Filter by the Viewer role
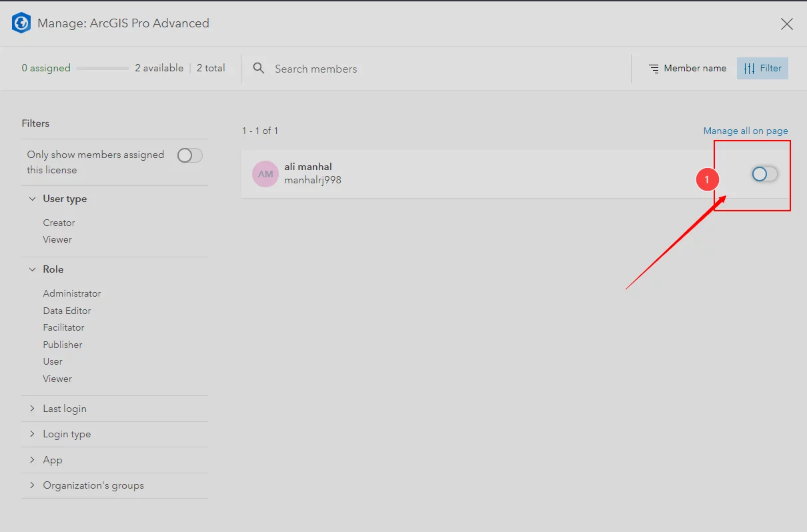Screen dimensions: 807x532 tap(57, 379)
